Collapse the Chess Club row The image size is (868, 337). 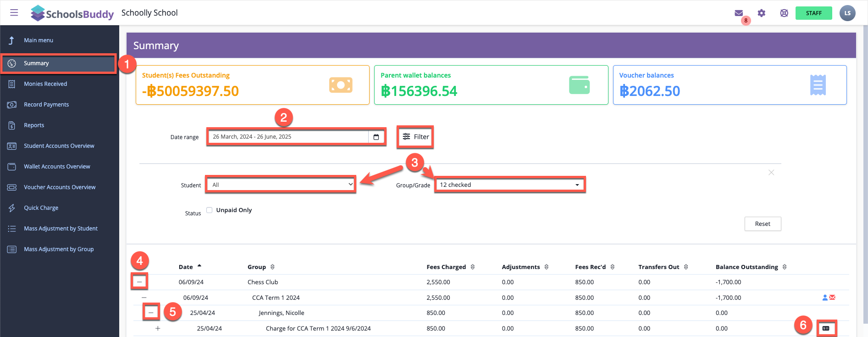coord(139,282)
